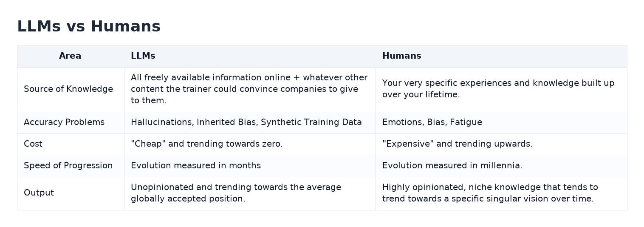Click the cell about freely available information online
The height and width of the screenshot is (227, 644).
[249, 89]
